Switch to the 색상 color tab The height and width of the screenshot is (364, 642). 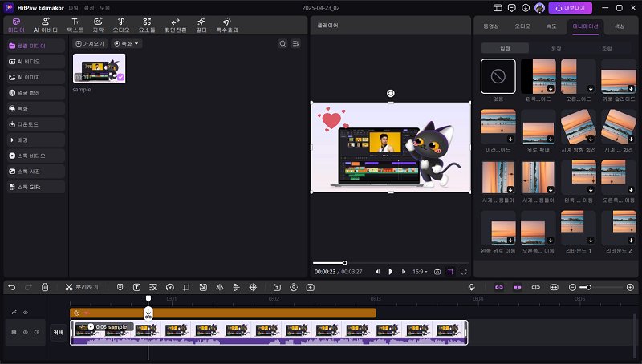620,26
